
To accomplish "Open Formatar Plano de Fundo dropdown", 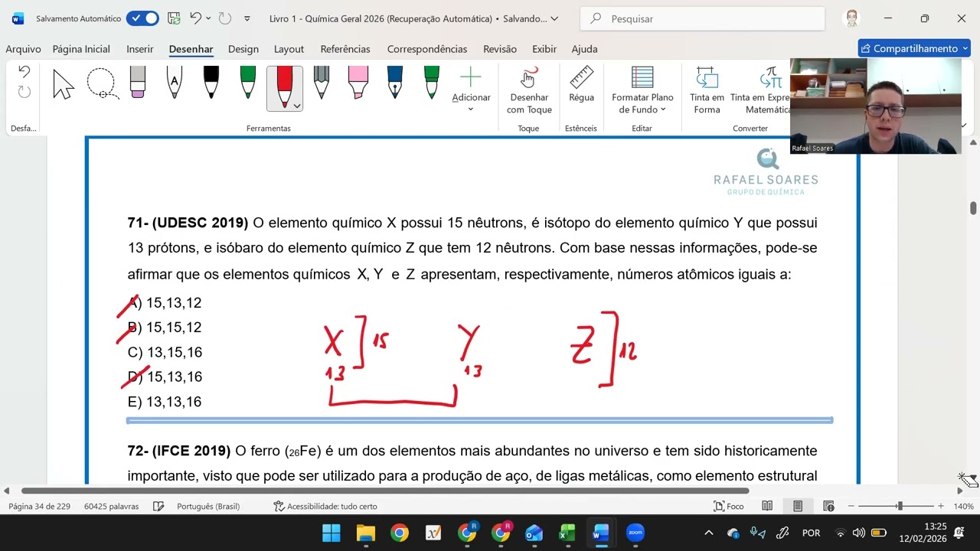I will 642,90.
